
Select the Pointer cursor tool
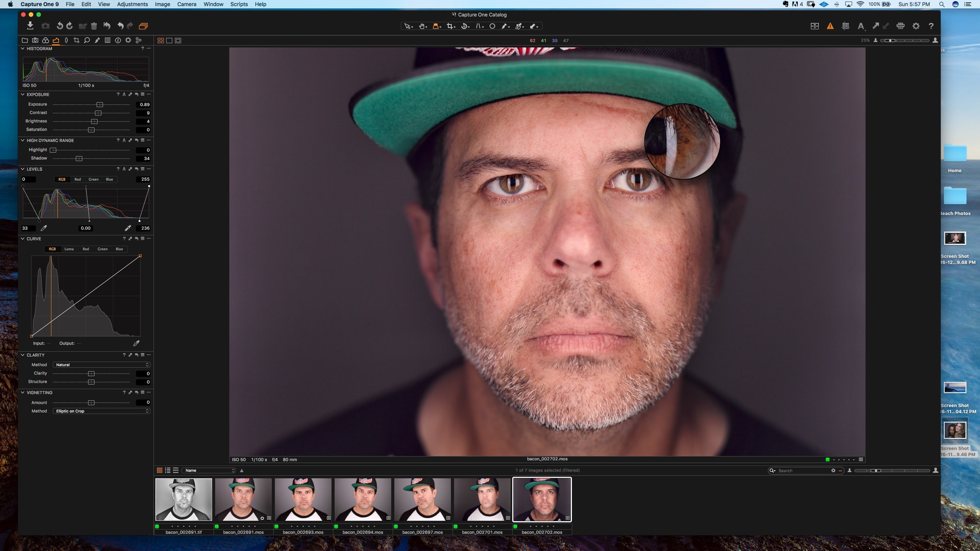tap(408, 26)
